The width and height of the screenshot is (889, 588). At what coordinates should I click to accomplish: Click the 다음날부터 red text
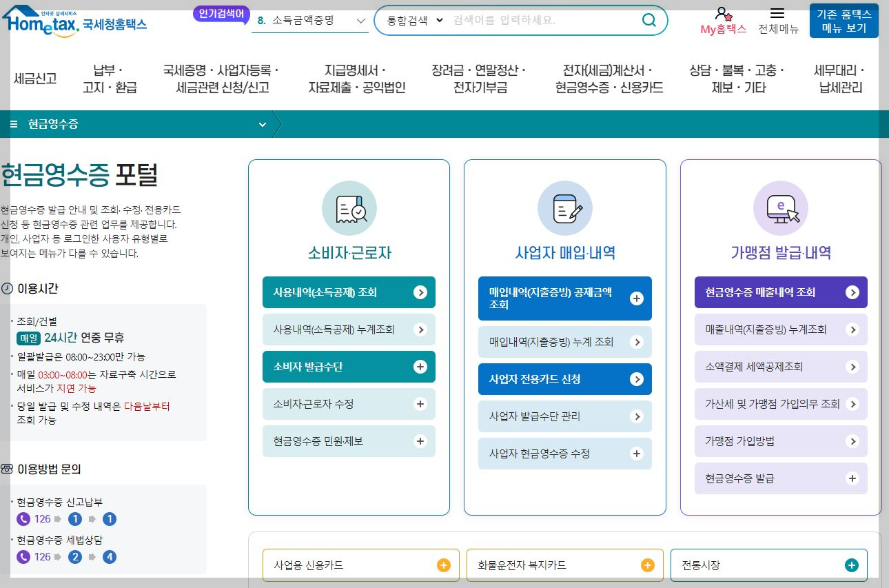point(147,407)
